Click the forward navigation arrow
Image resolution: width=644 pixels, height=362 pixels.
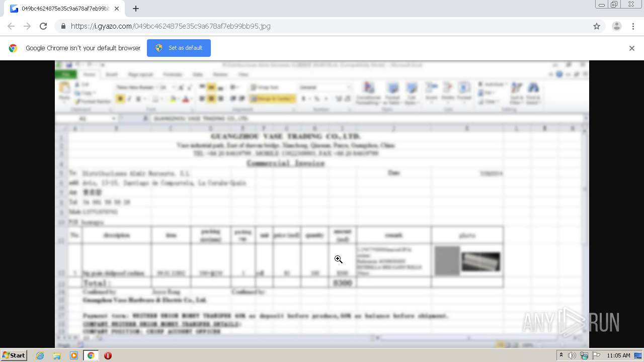click(27, 26)
